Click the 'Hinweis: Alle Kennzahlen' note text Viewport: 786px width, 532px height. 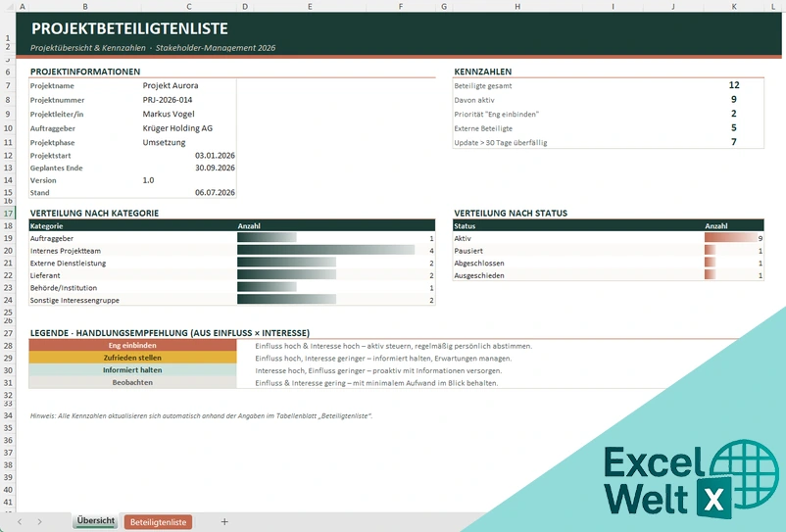(x=201, y=415)
